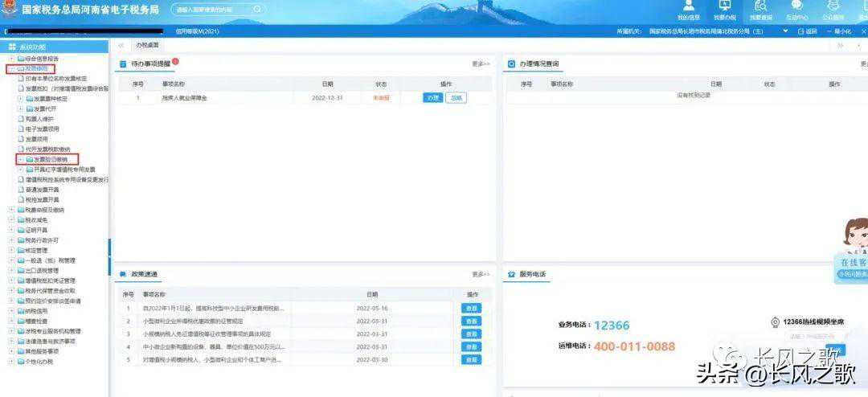Click the 忽略 button in pending tasks
The height and width of the screenshot is (397, 868).
pos(456,98)
